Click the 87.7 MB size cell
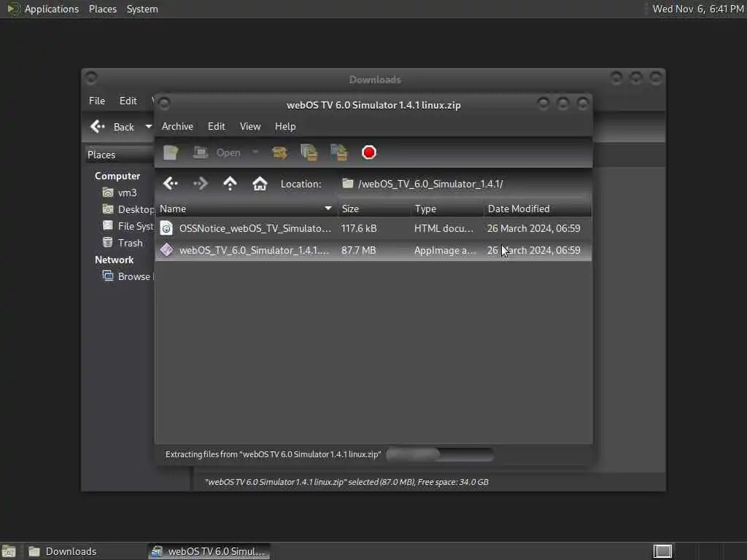The height and width of the screenshot is (560, 747). (x=359, y=251)
